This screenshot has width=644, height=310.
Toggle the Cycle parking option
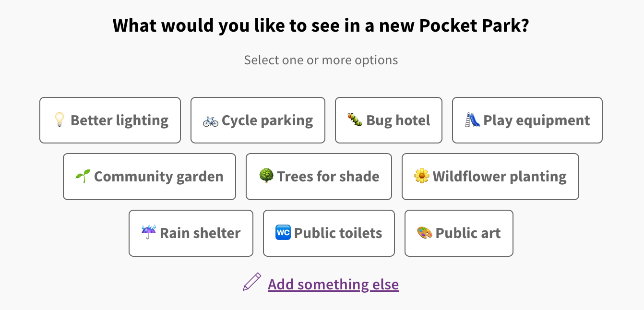[x=258, y=120]
